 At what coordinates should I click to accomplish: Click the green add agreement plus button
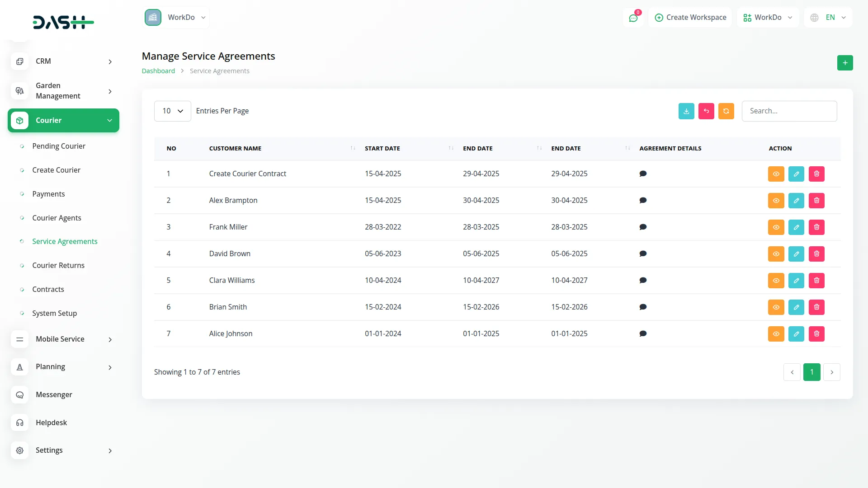pos(844,63)
